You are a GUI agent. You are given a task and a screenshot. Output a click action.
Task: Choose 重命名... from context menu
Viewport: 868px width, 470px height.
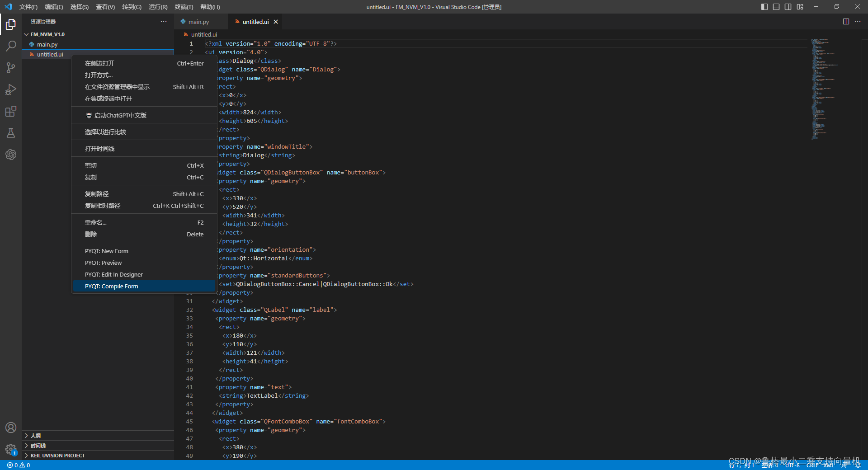144,222
